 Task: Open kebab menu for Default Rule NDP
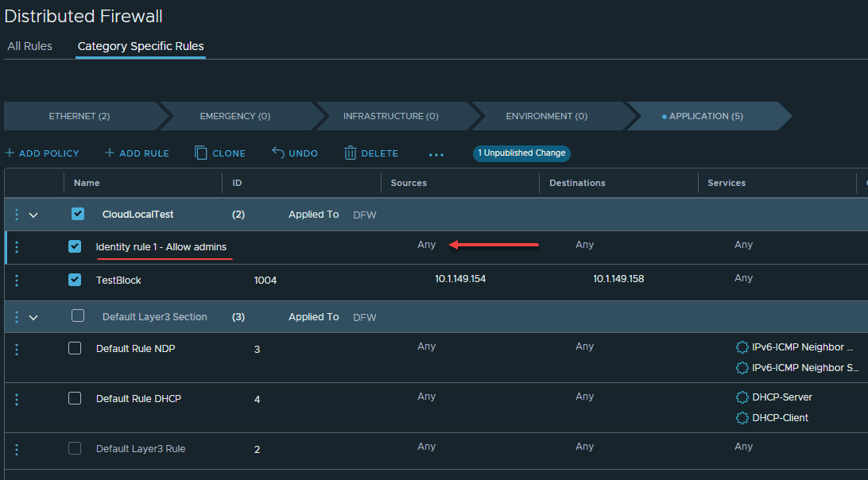pyautogui.click(x=17, y=348)
